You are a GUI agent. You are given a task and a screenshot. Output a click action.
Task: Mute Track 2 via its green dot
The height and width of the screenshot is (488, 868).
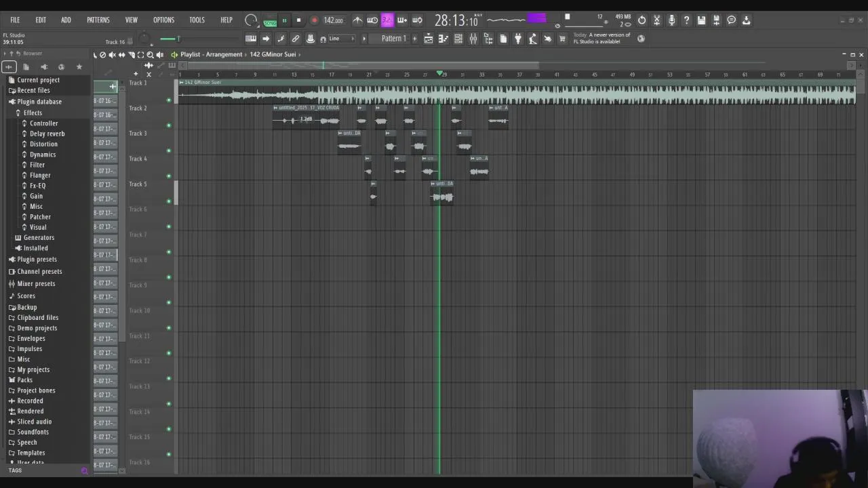click(x=169, y=125)
